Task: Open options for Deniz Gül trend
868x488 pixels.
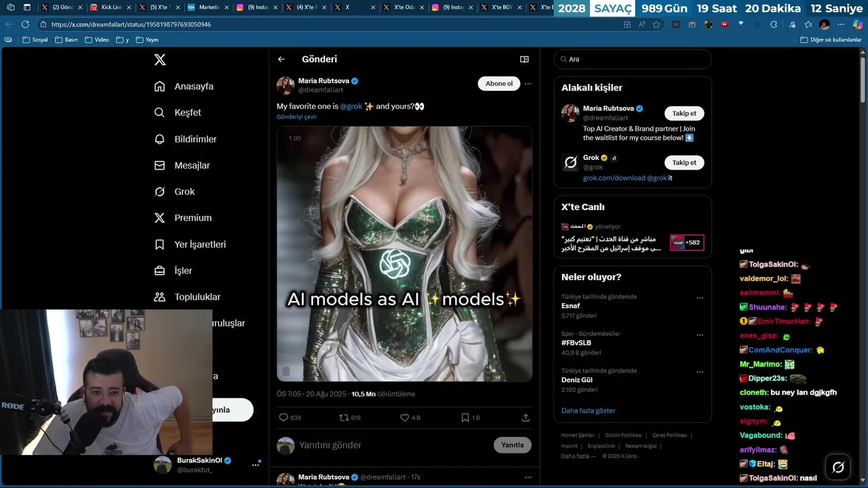Action: pyautogui.click(x=700, y=372)
